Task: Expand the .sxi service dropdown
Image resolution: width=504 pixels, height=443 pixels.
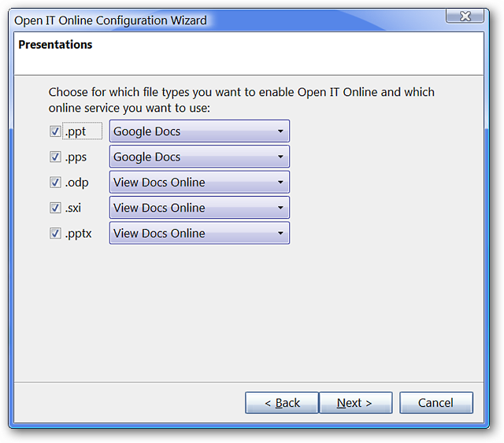Action: 199,207
